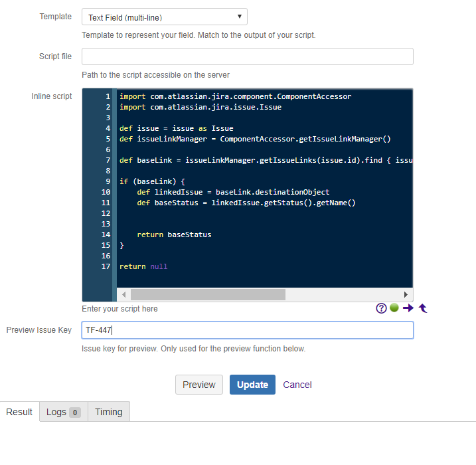The height and width of the screenshot is (465, 476).
Task: Click the 'return null' code line
Action: (x=143, y=266)
